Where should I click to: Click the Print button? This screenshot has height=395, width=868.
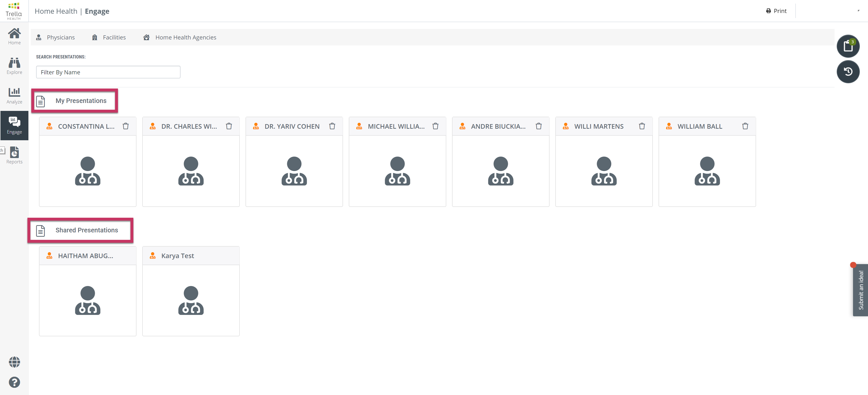point(776,11)
